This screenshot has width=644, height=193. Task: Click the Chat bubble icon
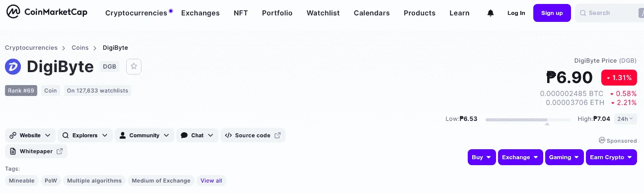(x=184, y=135)
